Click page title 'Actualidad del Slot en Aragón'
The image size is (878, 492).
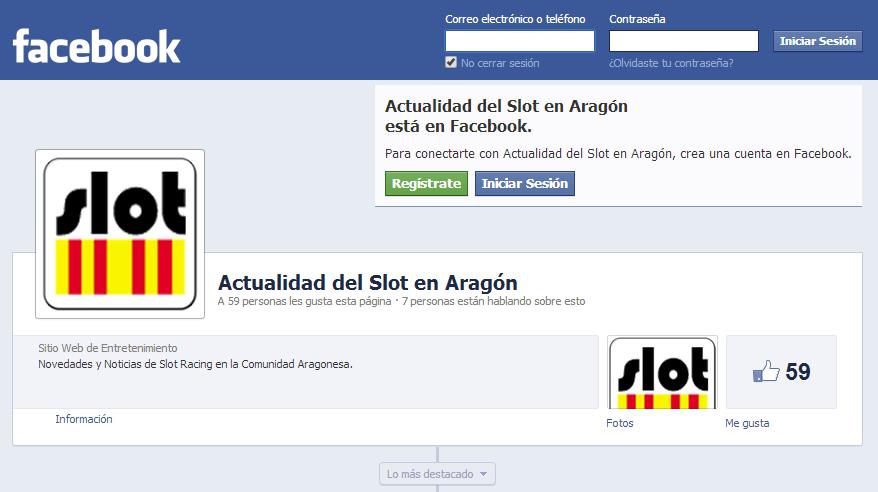point(368,283)
